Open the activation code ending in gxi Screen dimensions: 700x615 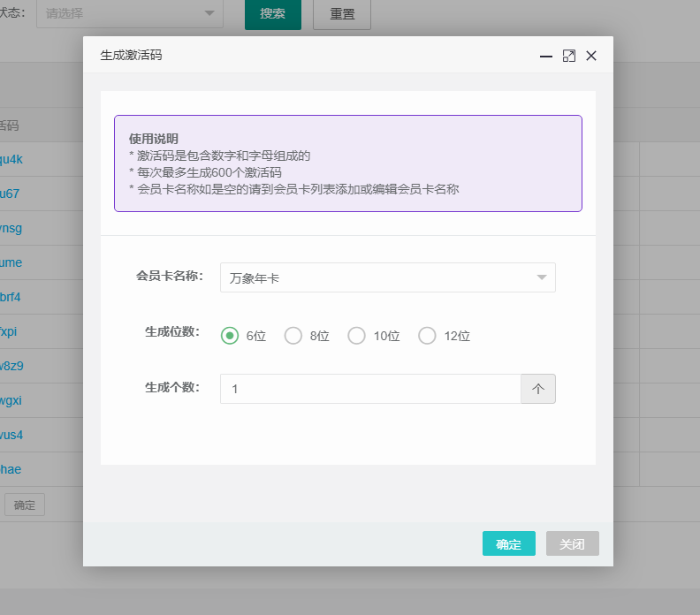coord(11,400)
